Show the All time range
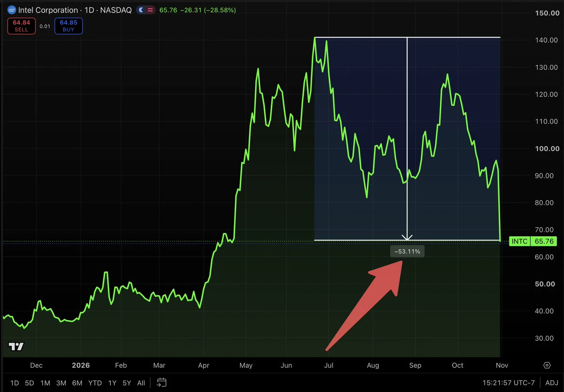The width and height of the screenshot is (564, 392). (141, 383)
